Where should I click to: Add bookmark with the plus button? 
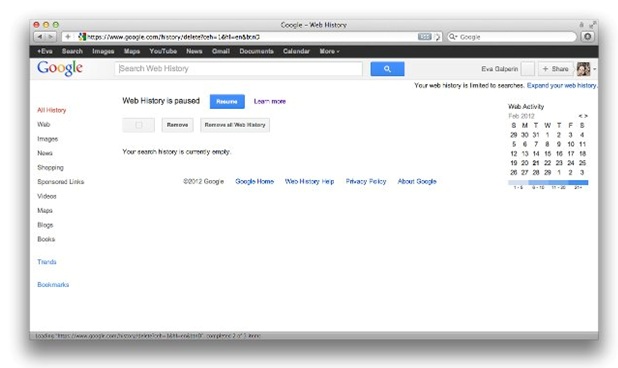click(x=68, y=37)
